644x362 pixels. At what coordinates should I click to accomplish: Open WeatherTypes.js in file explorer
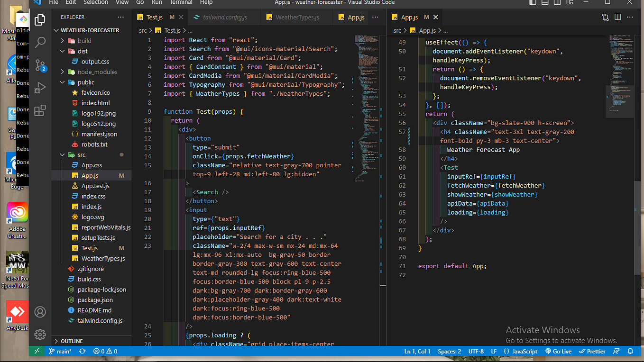[x=103, y=259]
